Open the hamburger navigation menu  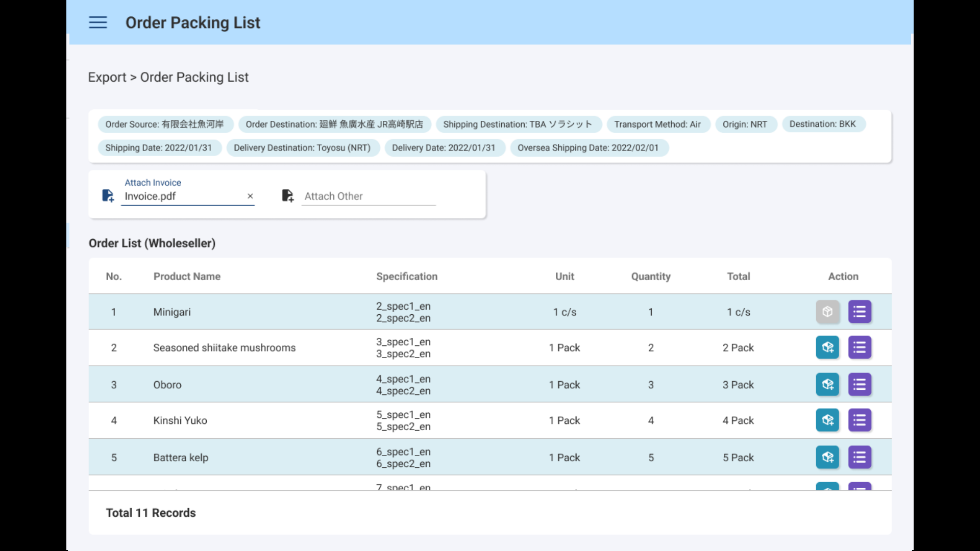click(97, 22)
